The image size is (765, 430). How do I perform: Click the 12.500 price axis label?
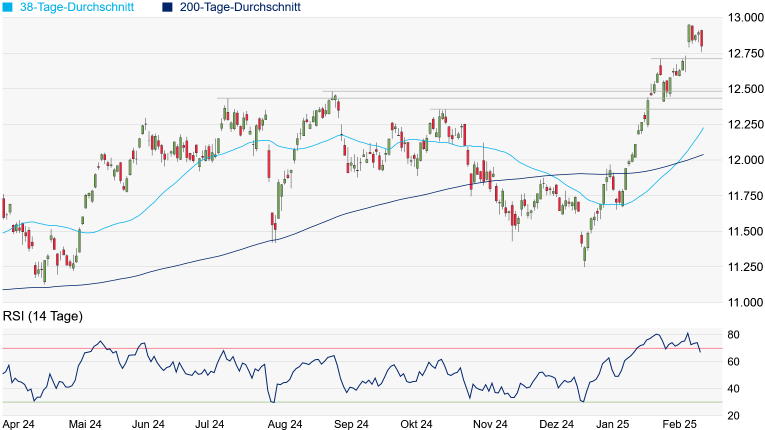click(x=745, y=89)
